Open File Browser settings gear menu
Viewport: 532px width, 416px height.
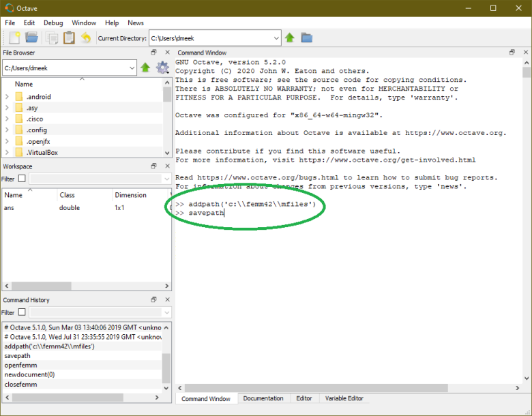coord(162,68)
